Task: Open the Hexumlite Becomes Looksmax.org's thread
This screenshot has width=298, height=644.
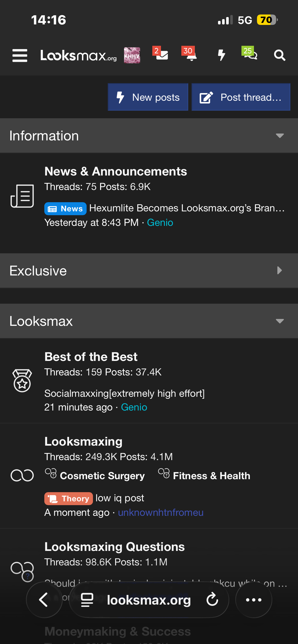Action: coord(187,208)
